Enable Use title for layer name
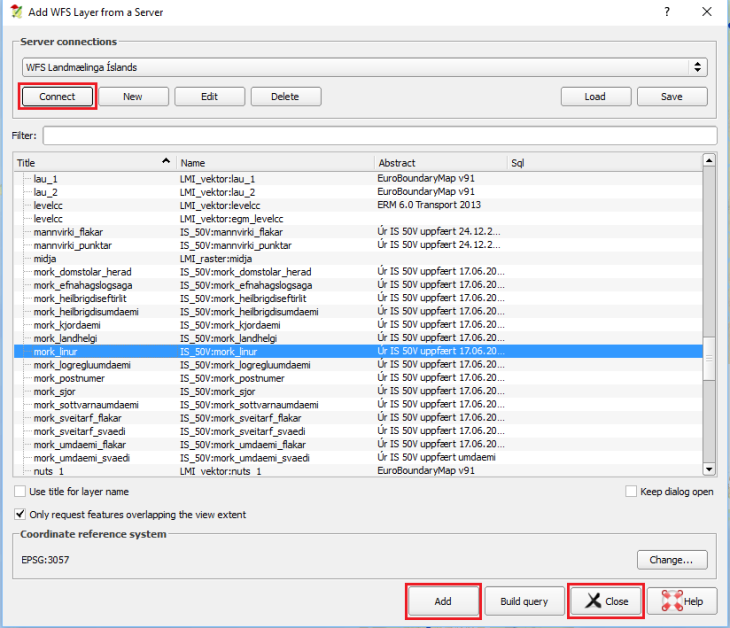 [21, 492]
